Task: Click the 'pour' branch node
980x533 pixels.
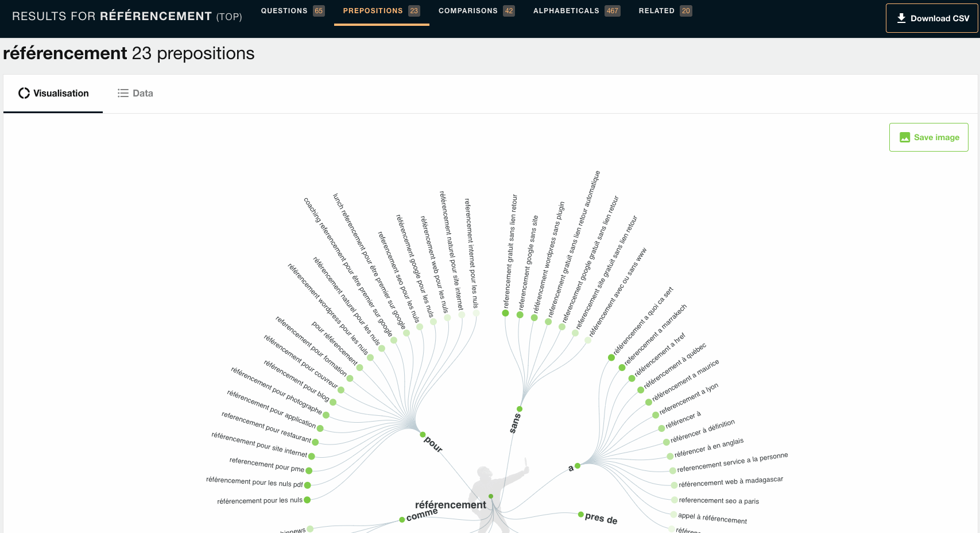Action: [423, 435]
